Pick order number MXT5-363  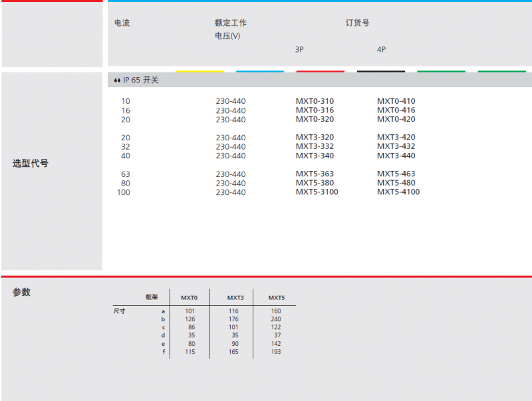315,174
